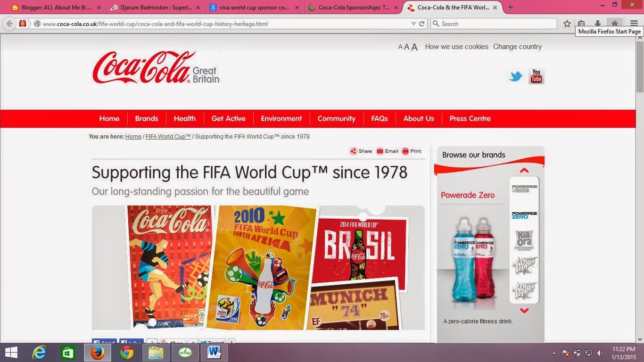
Task: Reload the page with the refresh icon
Action: point(422,24)
